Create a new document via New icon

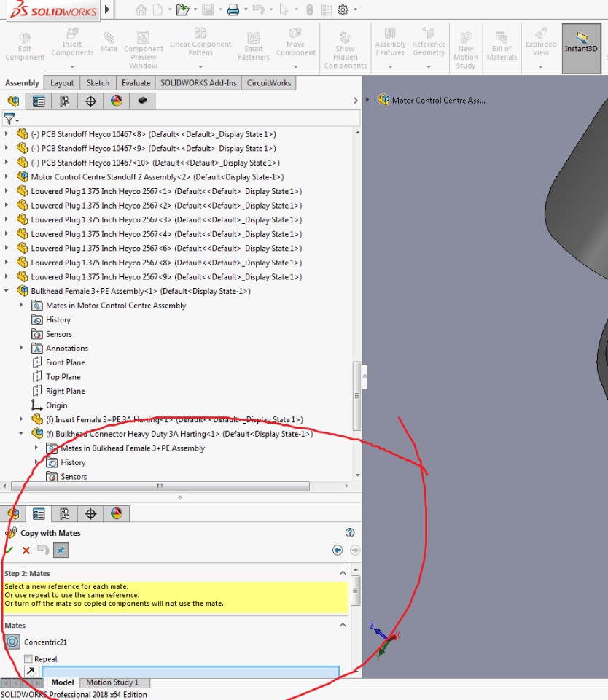(157, 9)
